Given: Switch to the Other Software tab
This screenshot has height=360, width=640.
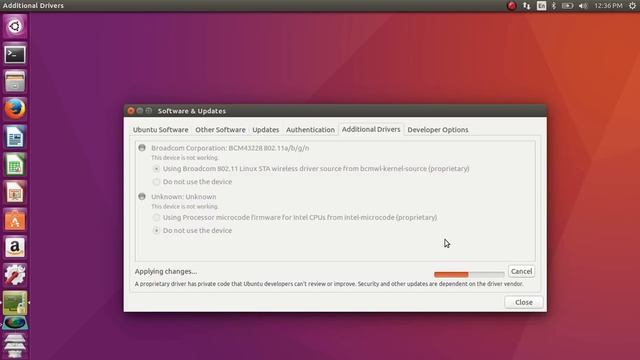Looking at the screenshot, I should pos(220,130).
